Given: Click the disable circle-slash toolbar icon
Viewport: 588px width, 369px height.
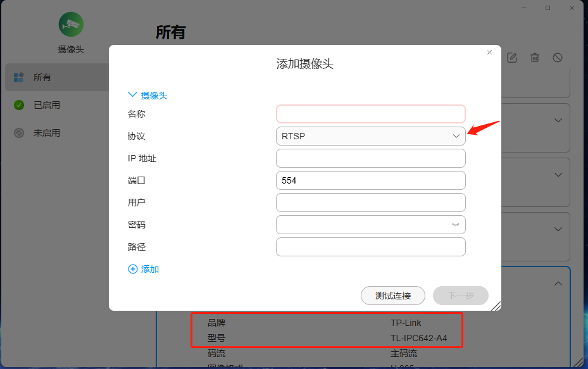Looking at the screenshot, I should click(558, 58).
